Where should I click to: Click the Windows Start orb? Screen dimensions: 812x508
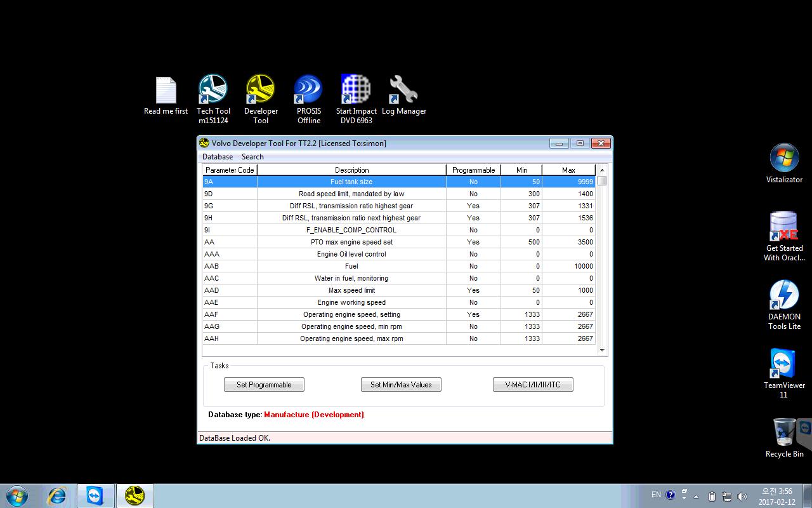click(x=17, y=496)
